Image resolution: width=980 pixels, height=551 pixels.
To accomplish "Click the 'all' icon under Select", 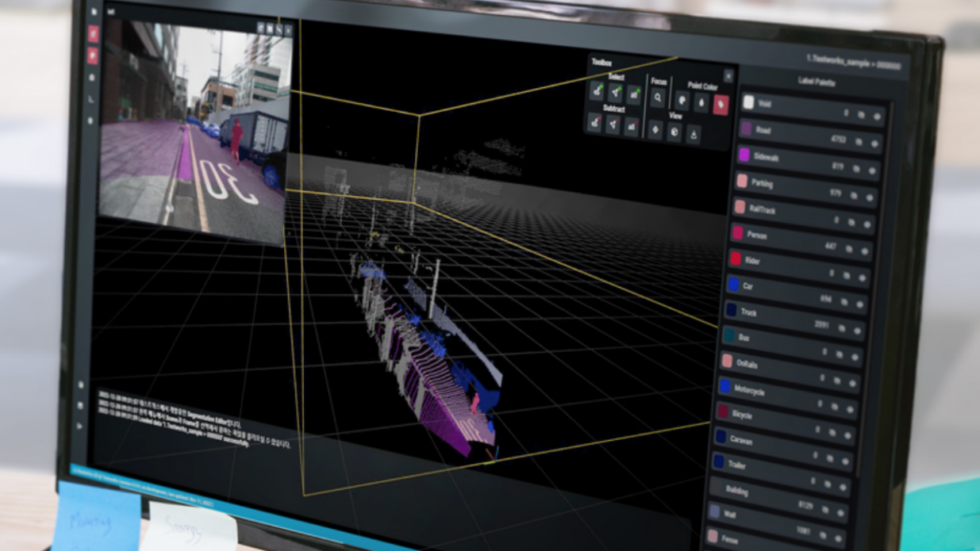I will (633, 96).
